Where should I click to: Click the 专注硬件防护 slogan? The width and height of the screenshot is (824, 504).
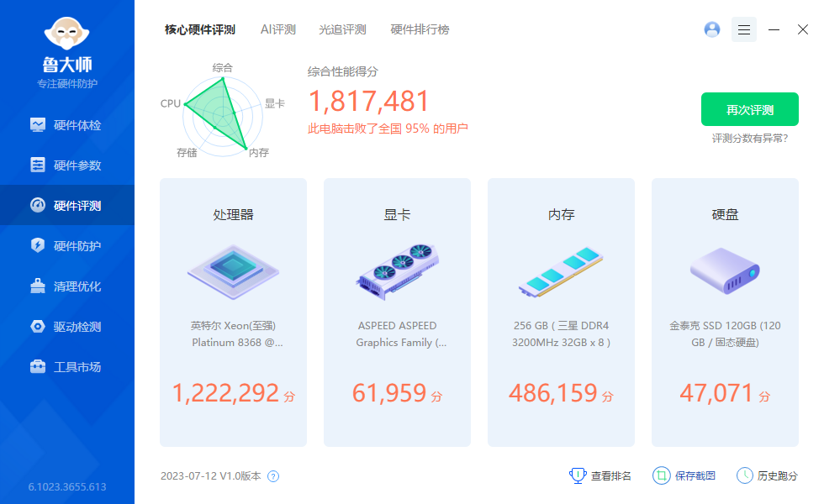coord(66,83)
